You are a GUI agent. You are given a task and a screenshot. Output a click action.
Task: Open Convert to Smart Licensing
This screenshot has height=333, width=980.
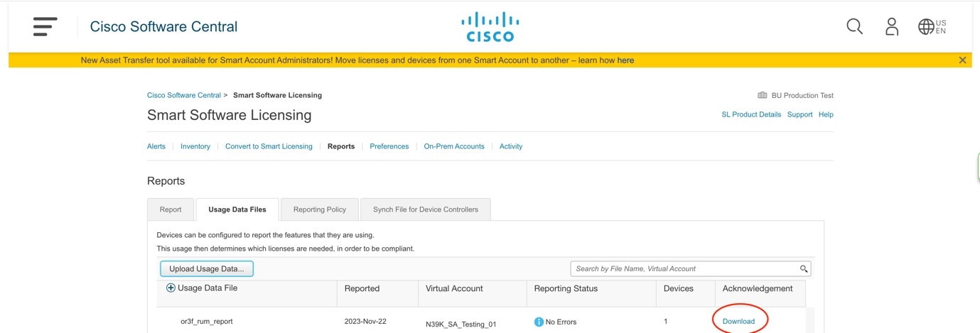269,146
